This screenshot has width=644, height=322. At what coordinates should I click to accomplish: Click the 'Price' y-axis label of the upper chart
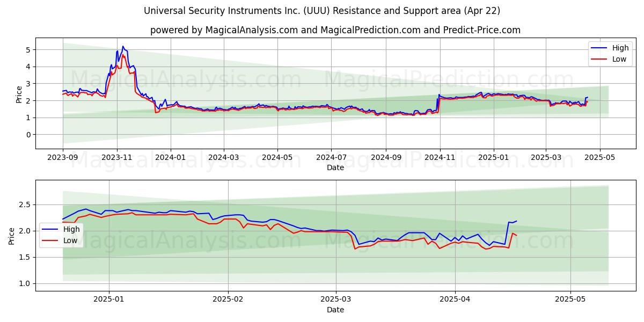point(19,94)
